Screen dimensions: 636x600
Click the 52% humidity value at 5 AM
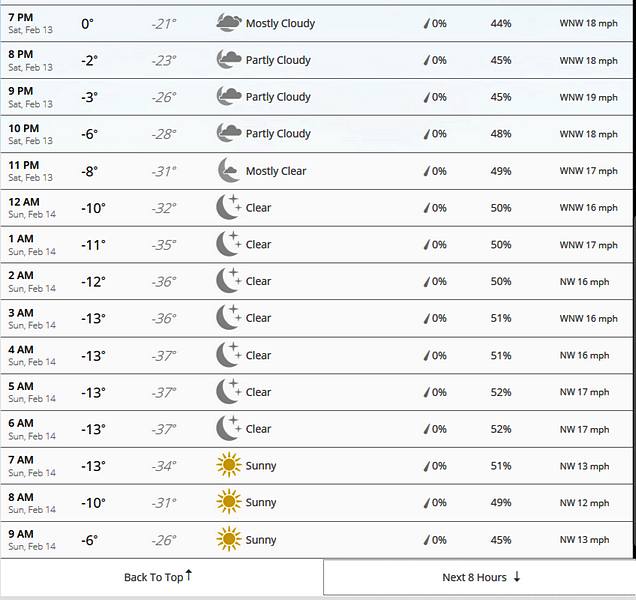pyautogui.click(x=501, y=392)
